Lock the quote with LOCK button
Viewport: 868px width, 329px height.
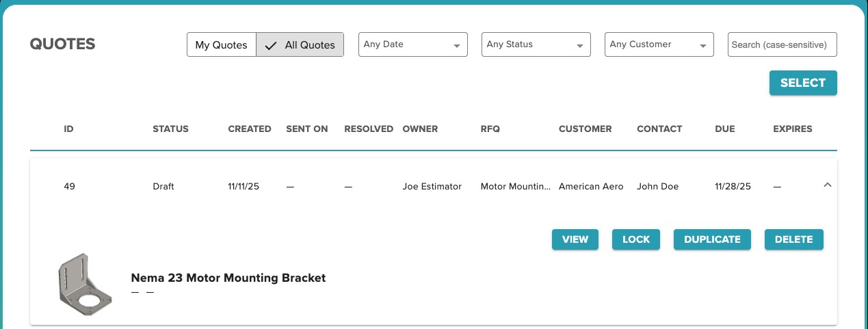click(635, 239)
